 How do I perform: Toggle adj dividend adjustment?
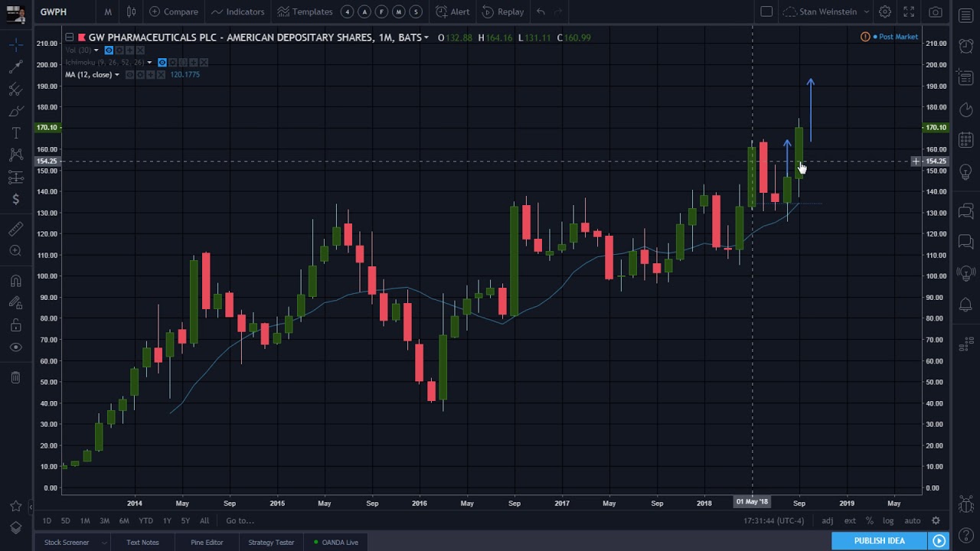tap(828, 521)
